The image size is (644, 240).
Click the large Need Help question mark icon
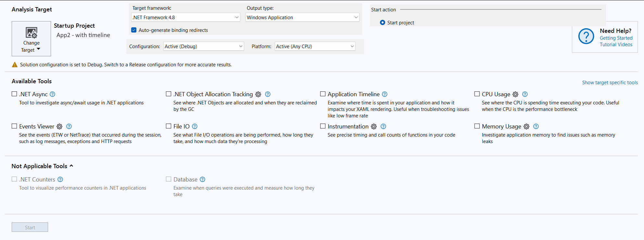click(x=586, y=36)
